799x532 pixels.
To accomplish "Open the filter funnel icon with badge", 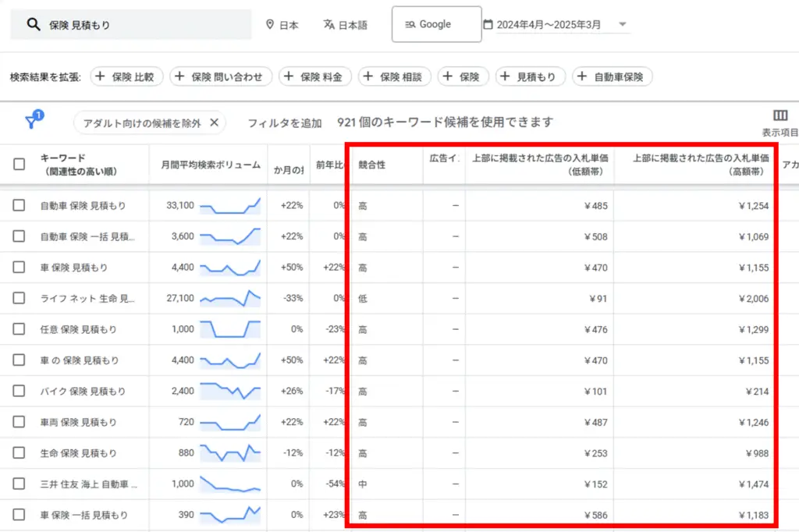I will [x=34, y=120].
